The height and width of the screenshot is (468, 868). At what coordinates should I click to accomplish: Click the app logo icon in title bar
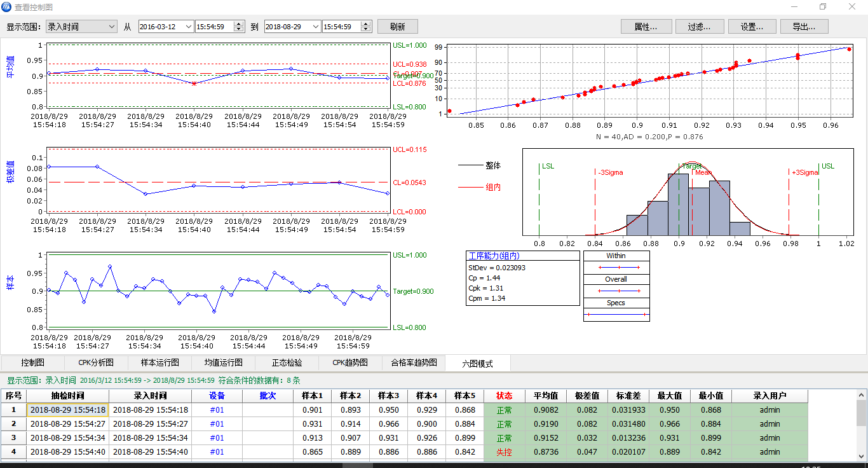point(7,7)
